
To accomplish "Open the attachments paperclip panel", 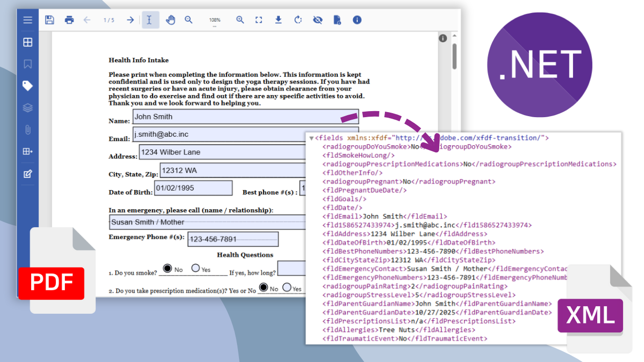I will pos(28,130).
